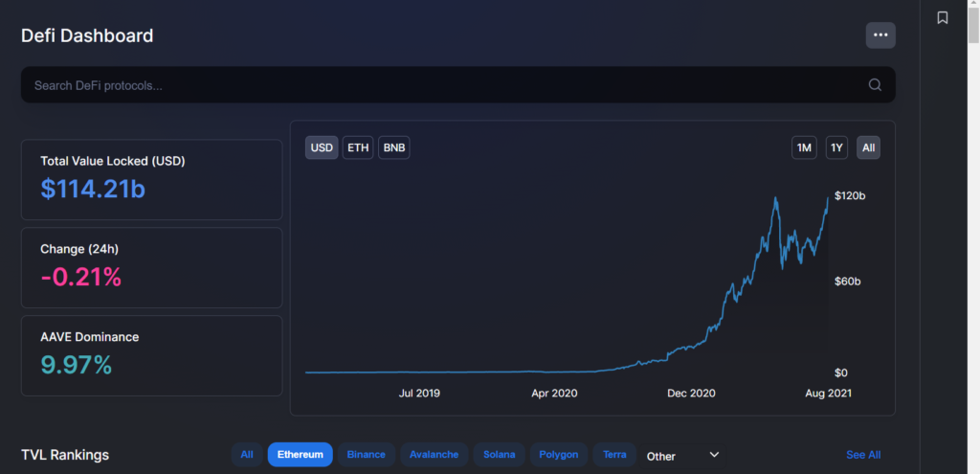Switch chart currency to USD
The image size is (980, 474).
coord(322,147)
